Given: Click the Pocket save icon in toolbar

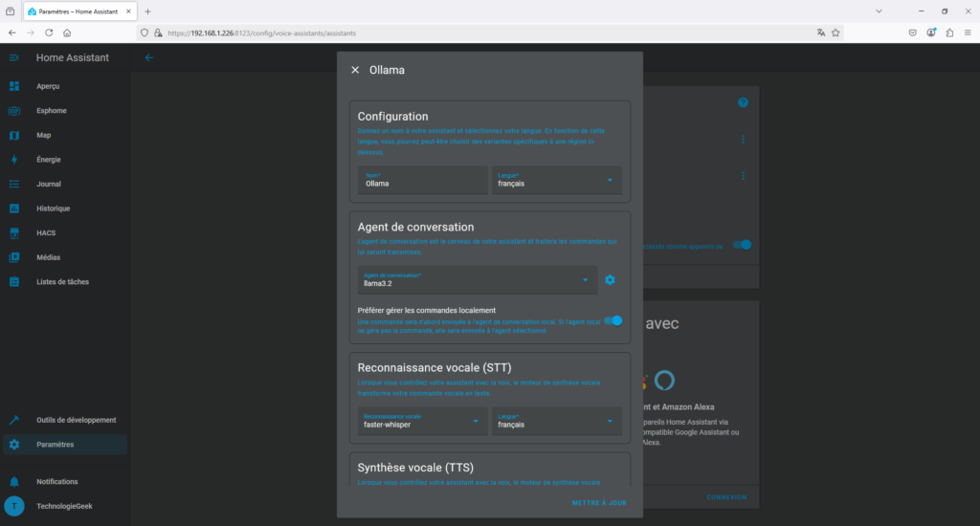Looking at the screenshot, I should click(912, 33).
